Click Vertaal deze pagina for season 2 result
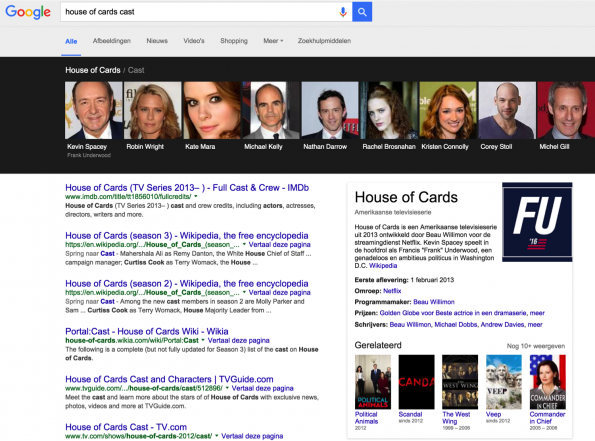The height and width of the screenshot is (441, 595). 280,292
